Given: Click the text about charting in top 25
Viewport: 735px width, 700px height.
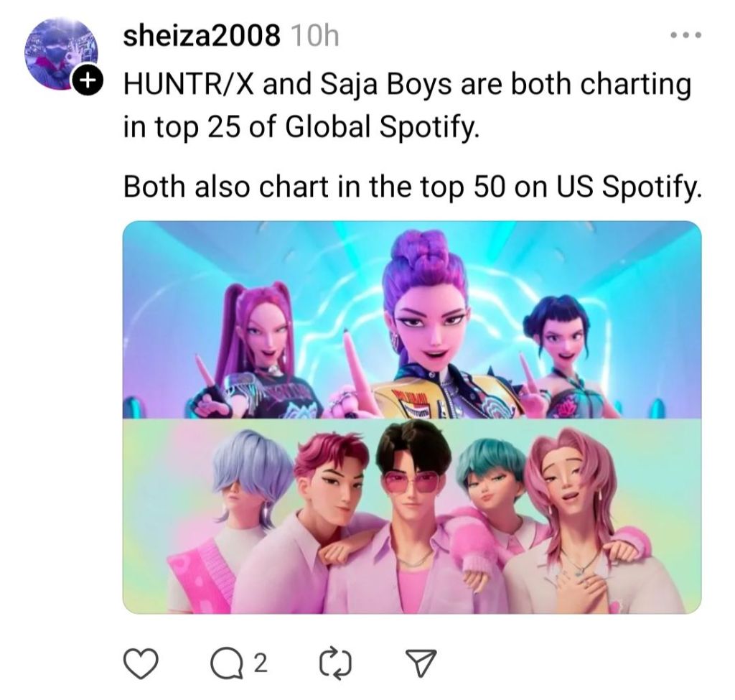Looking at the screenshot, I should (x=407, y=106).
